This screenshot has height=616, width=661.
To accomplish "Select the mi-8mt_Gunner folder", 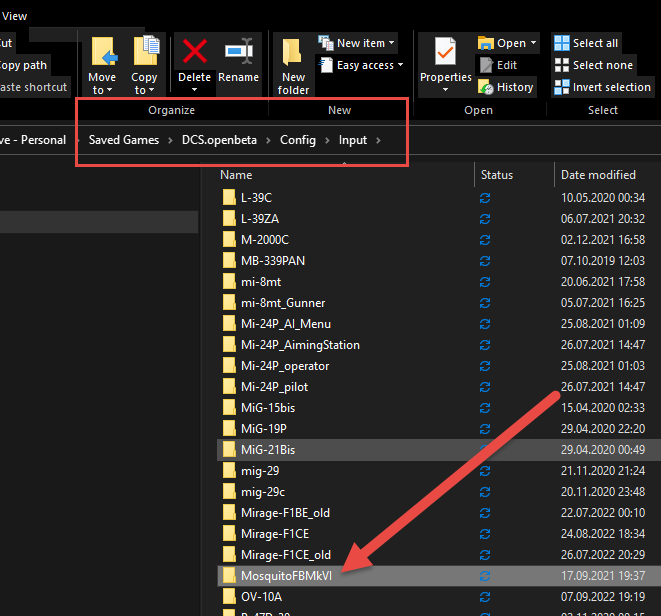I will pyautogui.click(x=283, y=303).
